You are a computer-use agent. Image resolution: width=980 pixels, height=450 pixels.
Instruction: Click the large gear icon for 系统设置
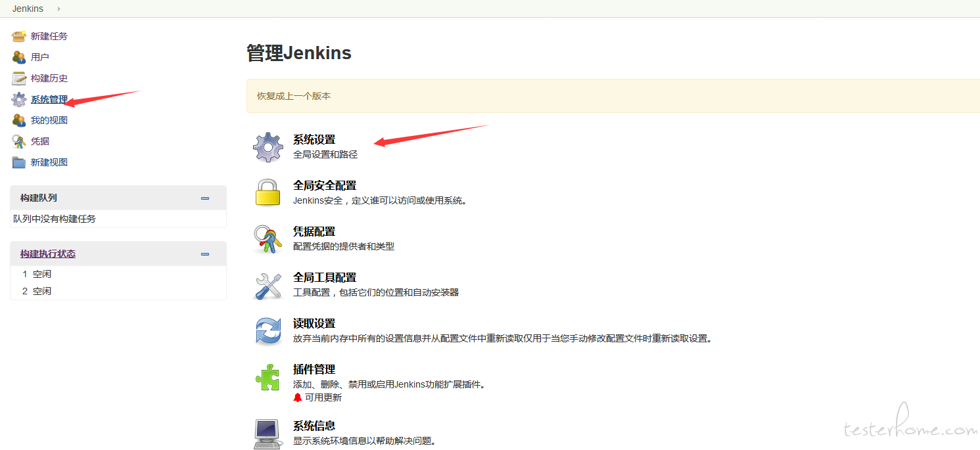[268, 147]
